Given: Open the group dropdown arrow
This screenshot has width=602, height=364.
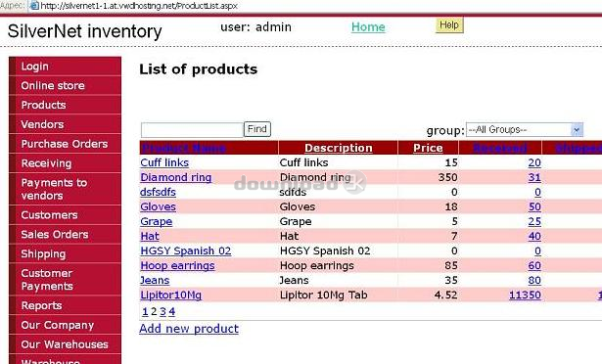Looking at the screenshot, I should (577, 130).
